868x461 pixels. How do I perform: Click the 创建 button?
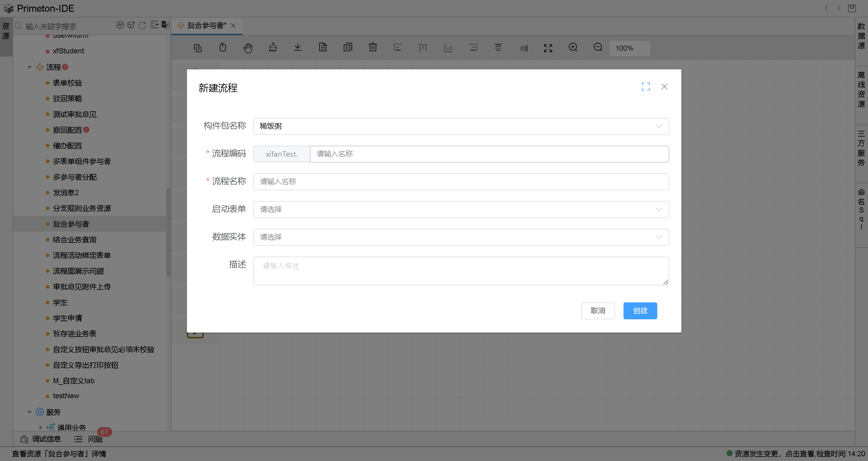pyautogui.click(x=639, y=310)
